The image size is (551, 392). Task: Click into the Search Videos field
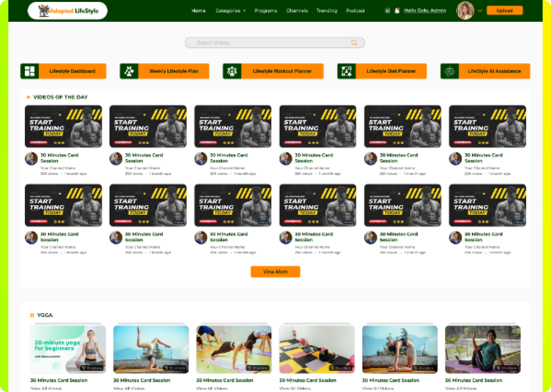[268, 42]
